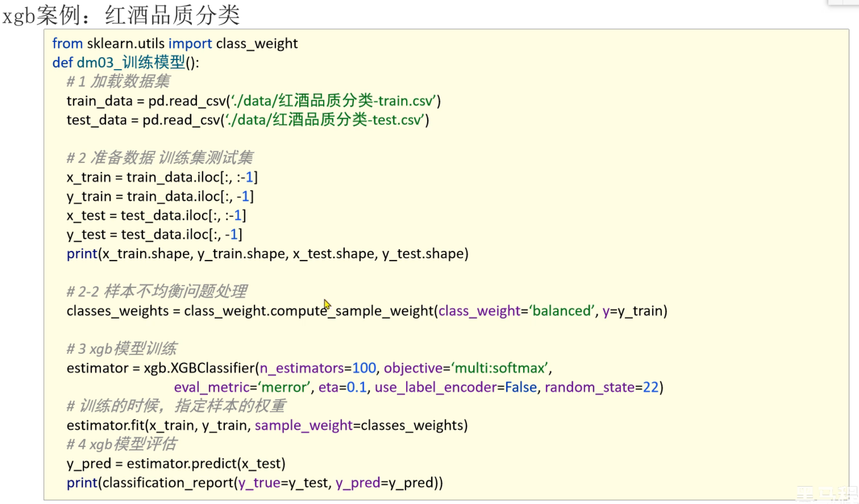Click the 'balanced' string in compute_sample_weight
This screenshot has width=859, height=504.
[562, 311]
